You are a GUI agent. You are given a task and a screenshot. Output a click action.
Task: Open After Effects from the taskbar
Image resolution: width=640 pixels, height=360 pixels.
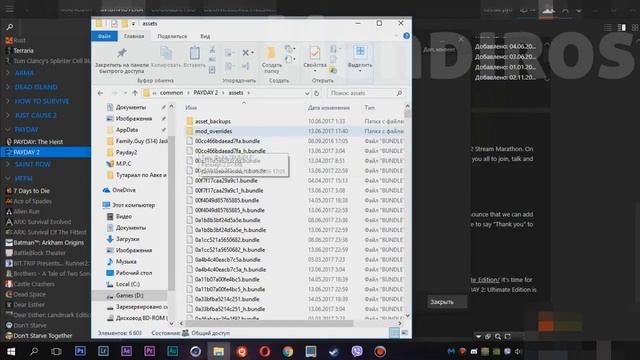127,351
